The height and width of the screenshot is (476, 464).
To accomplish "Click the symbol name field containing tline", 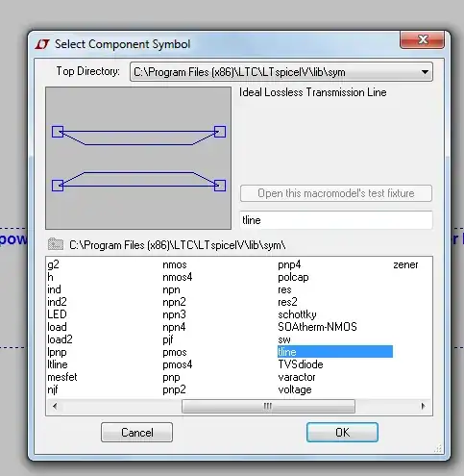I will (x=336, y=220).
